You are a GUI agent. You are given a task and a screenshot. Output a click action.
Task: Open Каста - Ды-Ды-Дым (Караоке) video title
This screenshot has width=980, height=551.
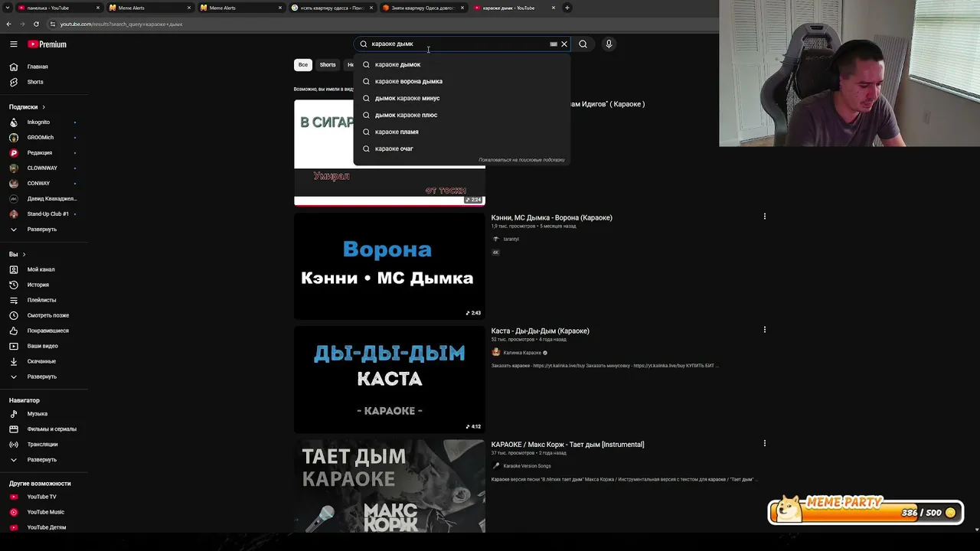[x=541, y=331]
